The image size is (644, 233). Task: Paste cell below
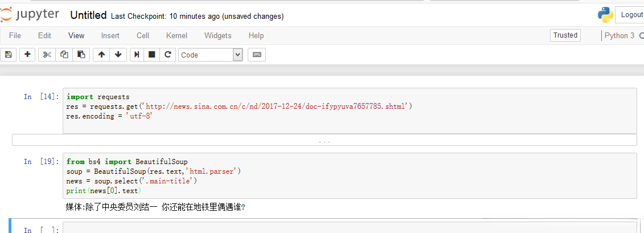click(x=81, y=55)
